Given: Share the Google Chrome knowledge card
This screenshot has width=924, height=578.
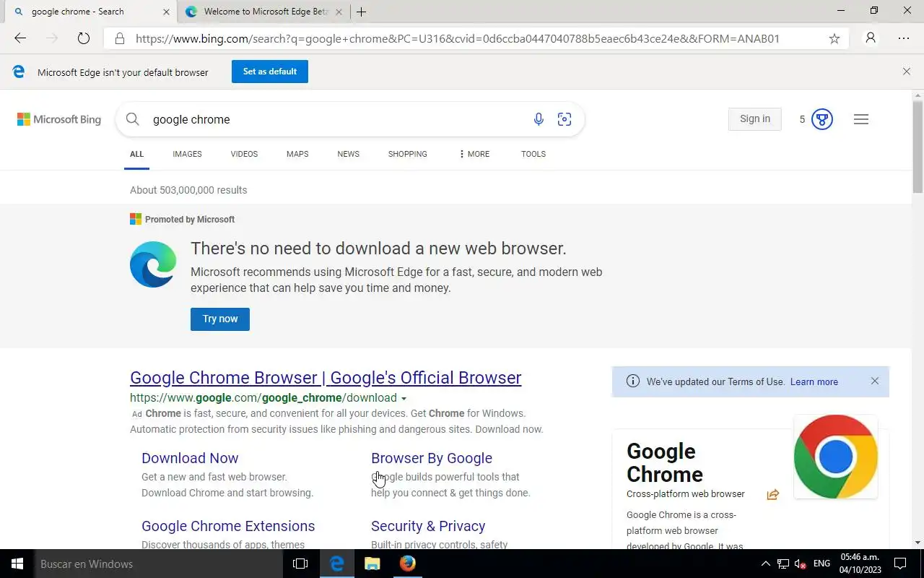Looking at the screenshot, I should 773,494.
